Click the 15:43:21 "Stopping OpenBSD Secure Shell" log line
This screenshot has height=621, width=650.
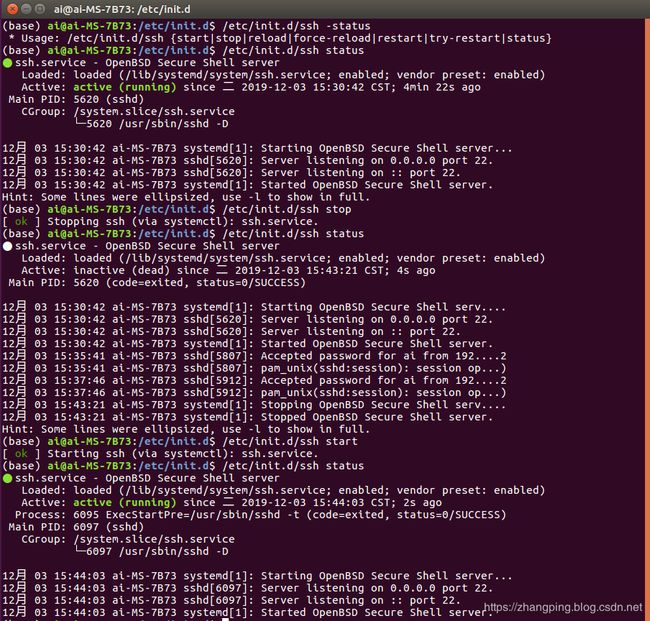pyautogui.click(x=254, y=405)
